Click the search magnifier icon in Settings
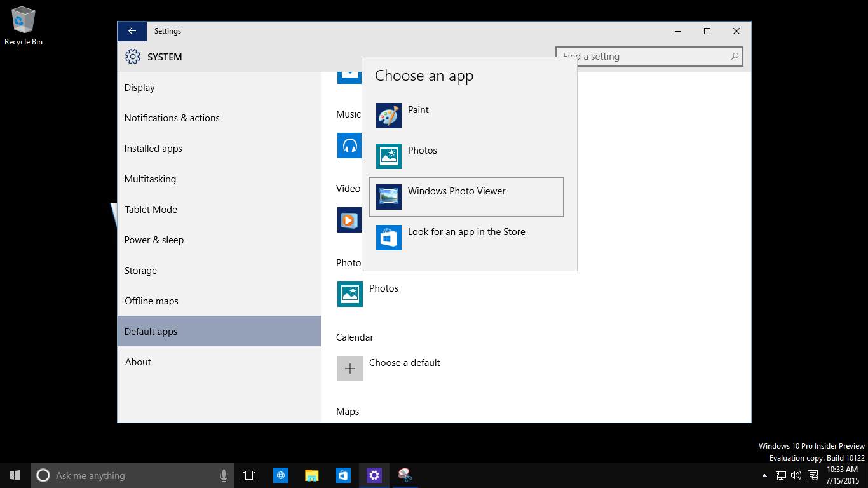Viewport: 868px width, 488px height. tap(735, 57)
